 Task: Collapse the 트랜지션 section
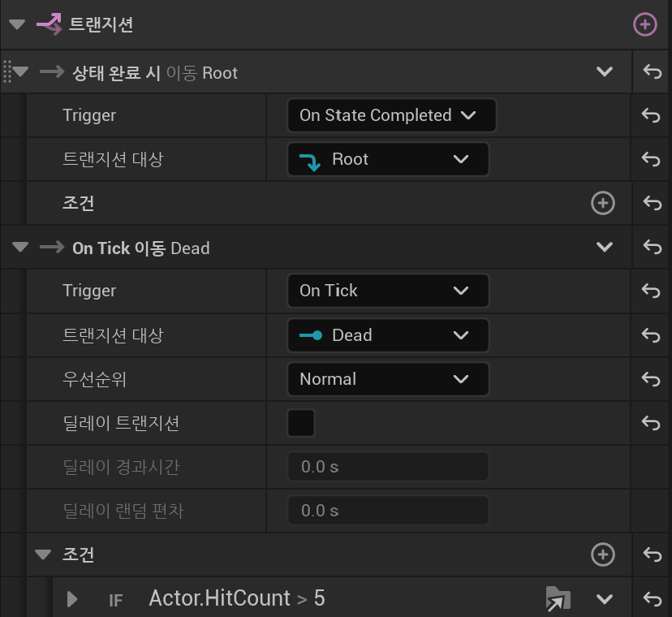17,24
